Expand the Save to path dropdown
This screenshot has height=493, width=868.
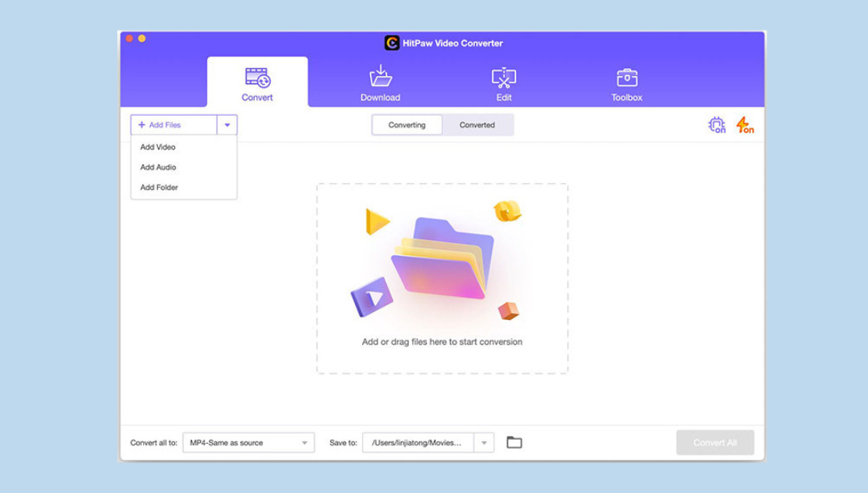point(484,443)
